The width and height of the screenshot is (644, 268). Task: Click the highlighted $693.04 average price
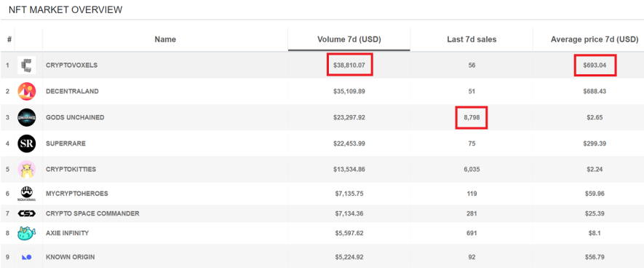click(595, 65)
